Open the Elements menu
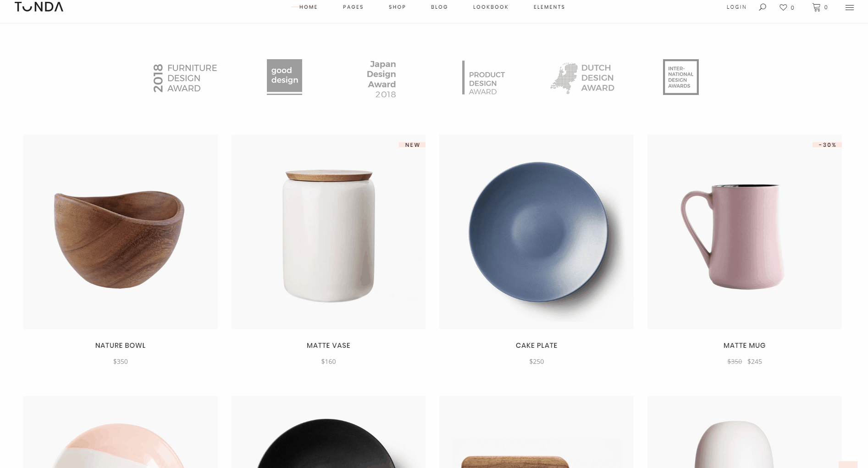868x468 pixels. [x=549, y=7]
